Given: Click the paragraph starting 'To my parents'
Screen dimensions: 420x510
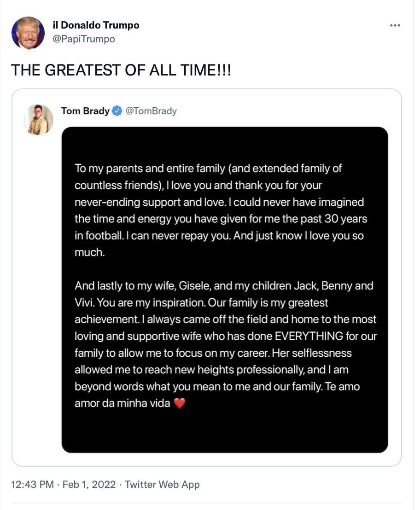Looking at the screenshot, I should point(221,210).
